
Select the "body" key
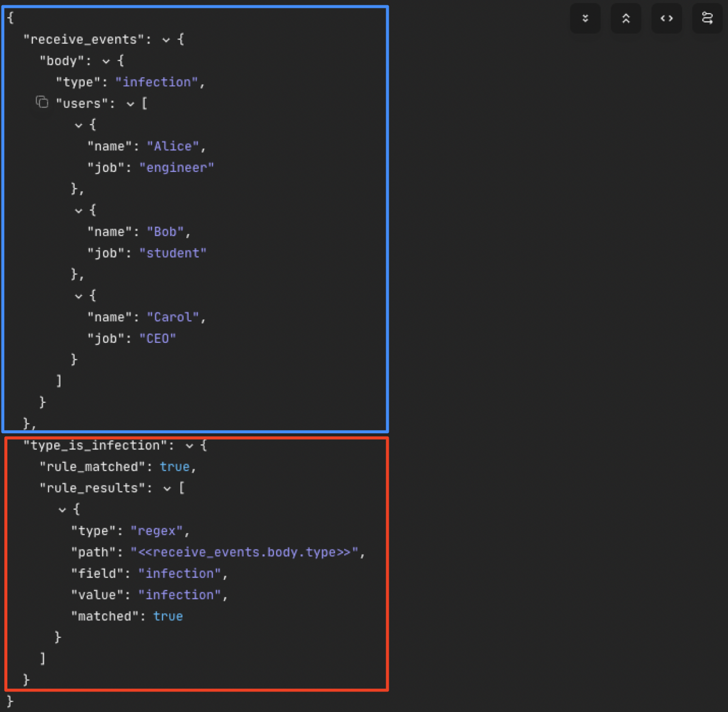coord(62,61)
